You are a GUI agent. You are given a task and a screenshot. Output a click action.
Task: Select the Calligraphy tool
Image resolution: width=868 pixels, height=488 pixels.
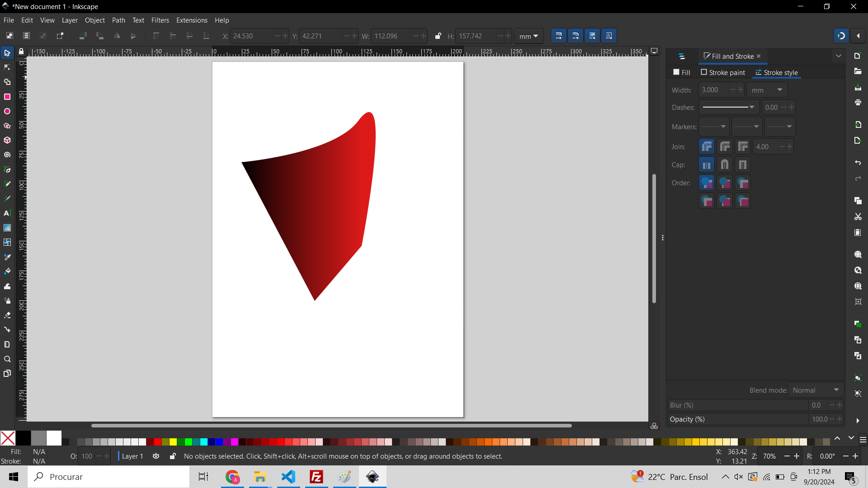coord(7,198)
